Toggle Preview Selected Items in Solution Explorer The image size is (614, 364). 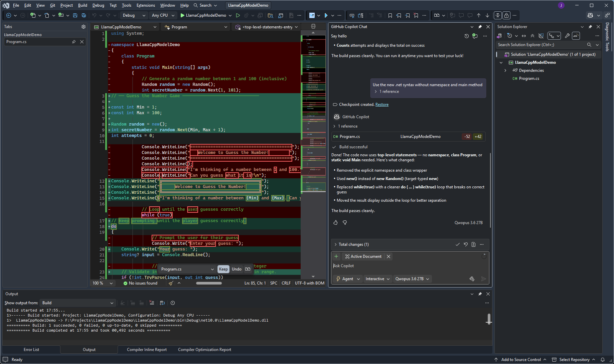pos(576,36)
